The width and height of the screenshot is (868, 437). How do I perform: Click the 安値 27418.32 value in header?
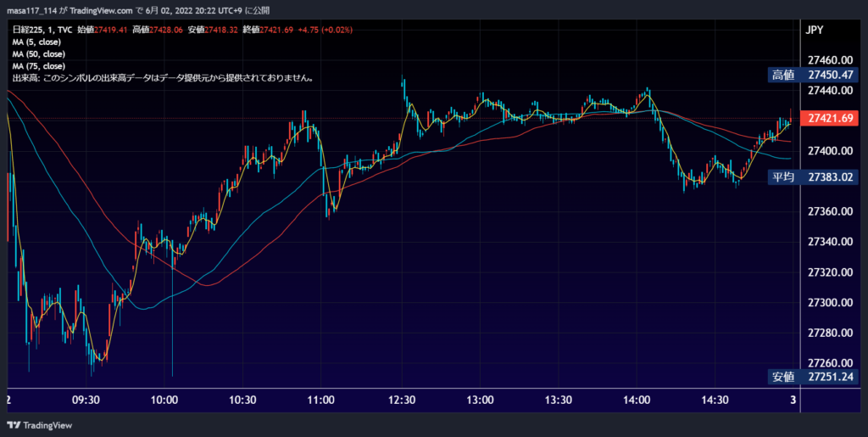pyautogui.click(x=213, y=30)
